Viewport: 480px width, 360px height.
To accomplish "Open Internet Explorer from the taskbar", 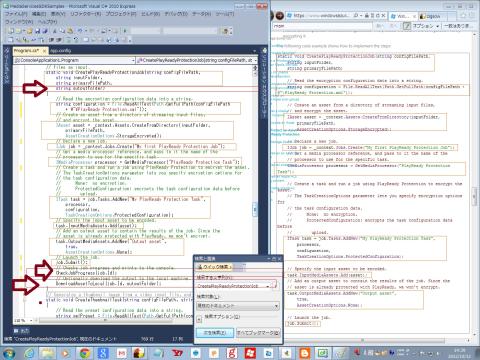I will (29, 353).
